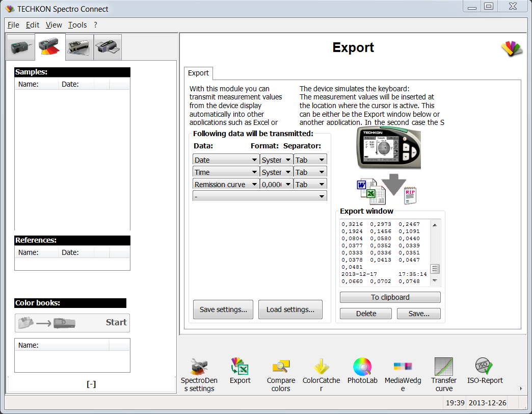Select the first device tab (handheld spectrometer)
Image resolution: width=532 pixels, height=414 pixels.
point(21,47)
